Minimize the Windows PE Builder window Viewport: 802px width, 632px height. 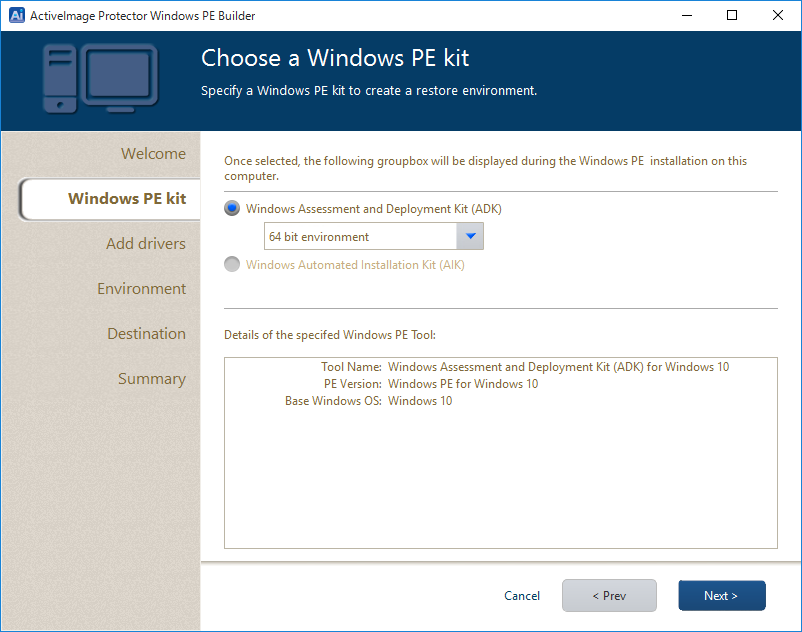pyautogui.click(x=686, y=15)
